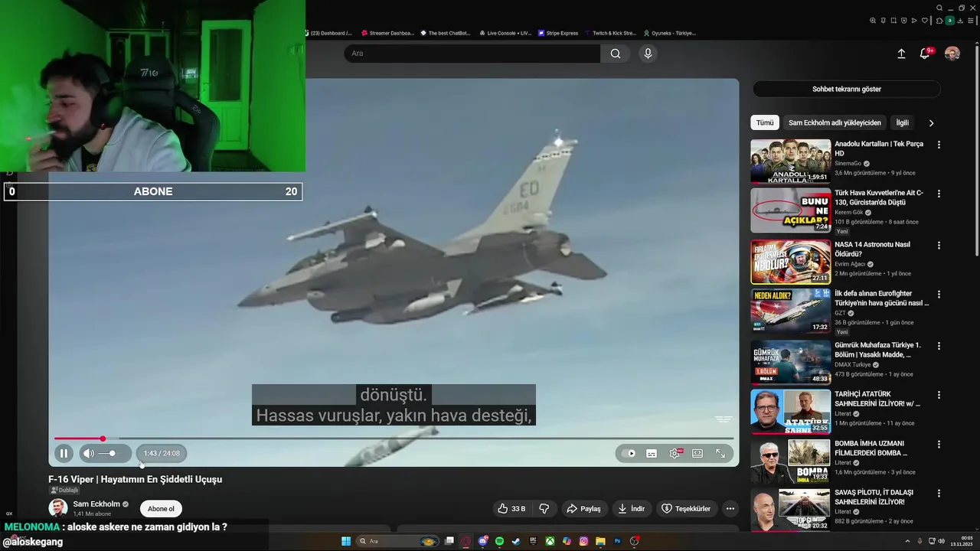980x551 pixels.
Task: Open options for the C-130 Gürcistan video
Action: [939, 194]
